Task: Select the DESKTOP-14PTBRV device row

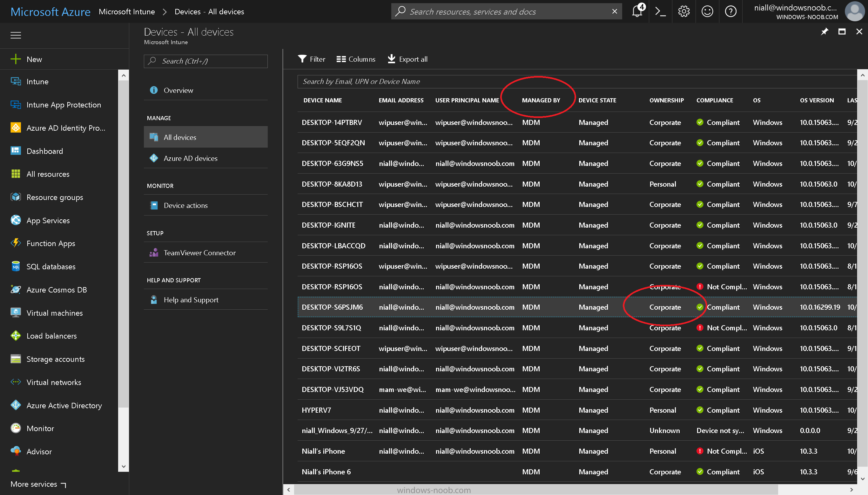Action: (577, 122)
